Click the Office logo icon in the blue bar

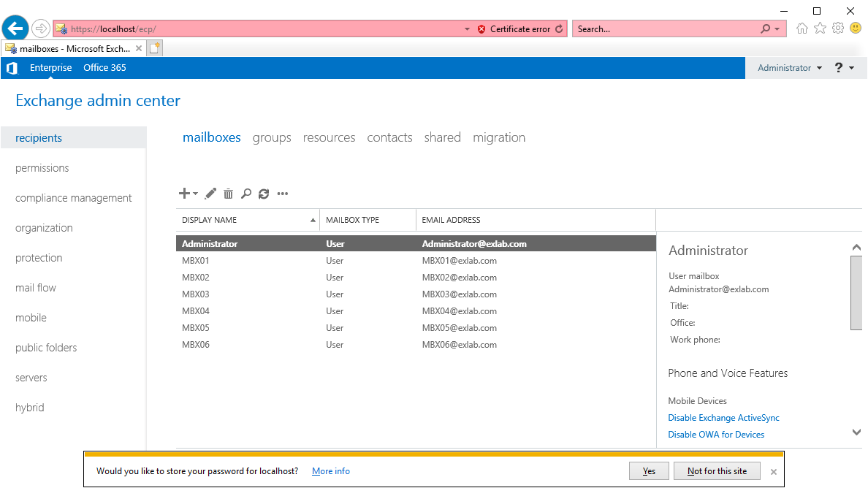click(x=12, y=67)
